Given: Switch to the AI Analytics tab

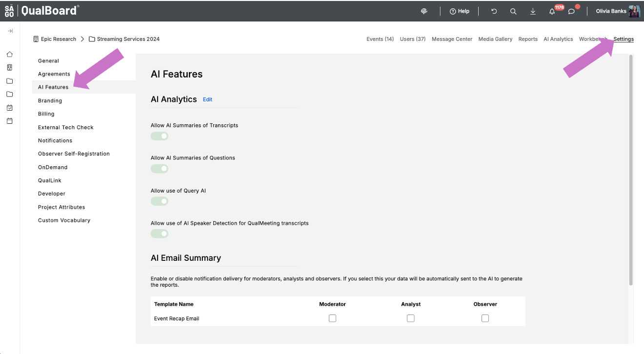Looking at the screenshot, I should 558,39.
